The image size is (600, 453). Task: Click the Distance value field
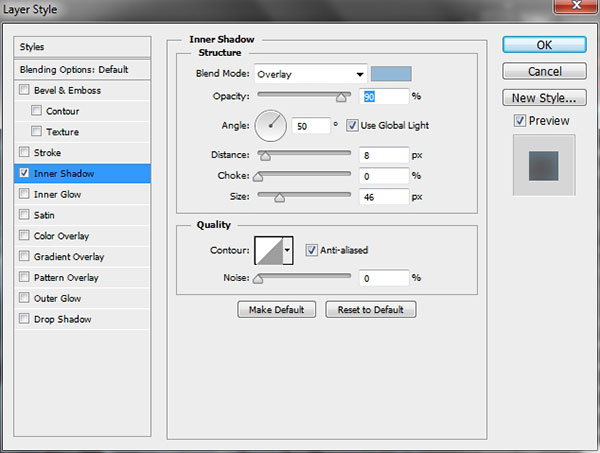(384, 155)
